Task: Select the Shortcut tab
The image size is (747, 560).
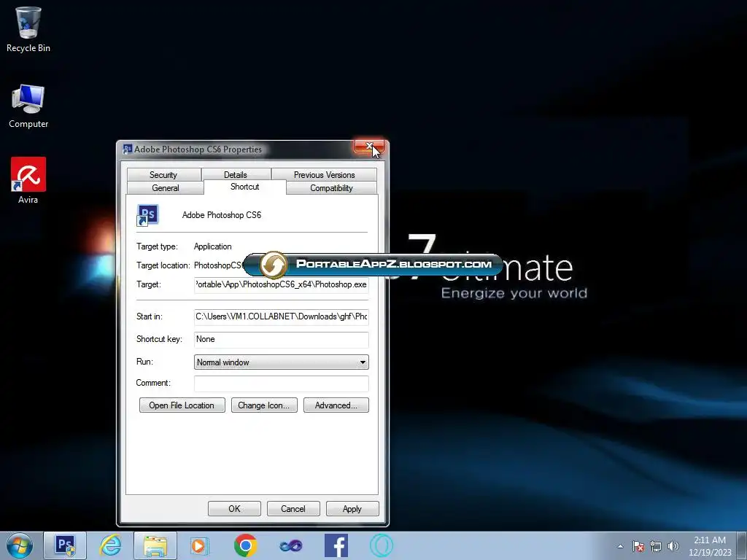Action: [244, 187]
